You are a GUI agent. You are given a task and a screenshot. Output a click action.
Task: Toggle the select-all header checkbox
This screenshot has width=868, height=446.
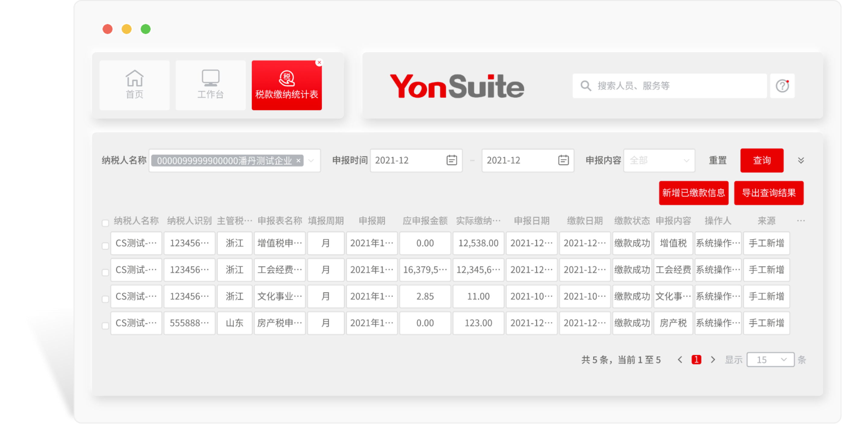click(105, 223)
